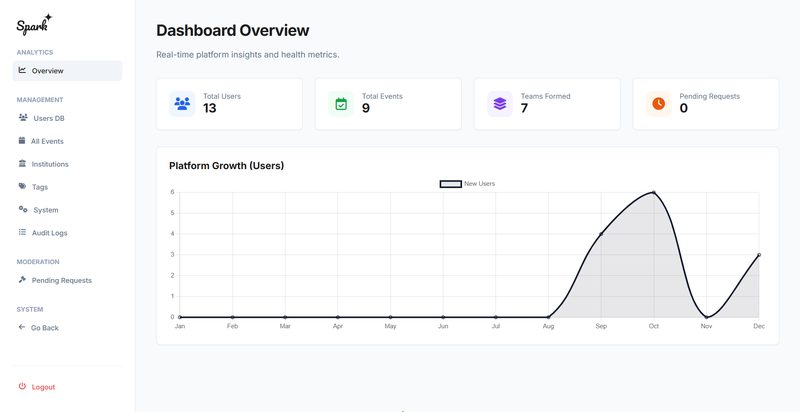Open Pending Requests in sidebar

pos(61,280)
